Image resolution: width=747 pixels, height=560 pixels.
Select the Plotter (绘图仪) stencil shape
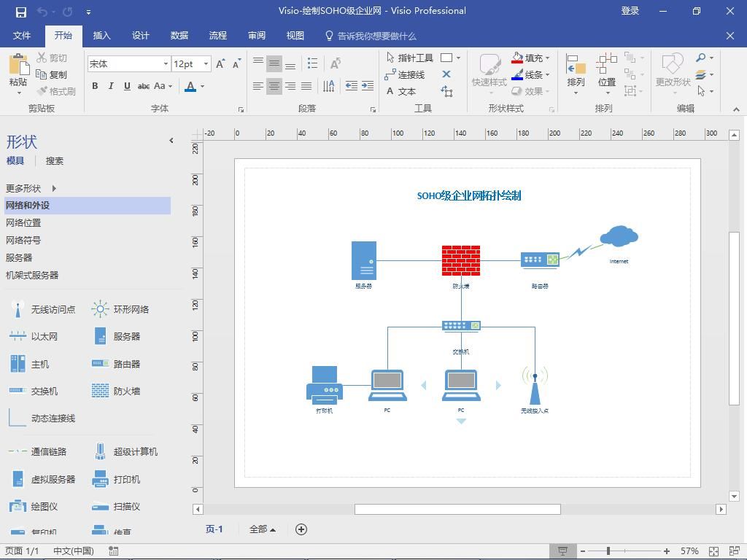point(34,506)
